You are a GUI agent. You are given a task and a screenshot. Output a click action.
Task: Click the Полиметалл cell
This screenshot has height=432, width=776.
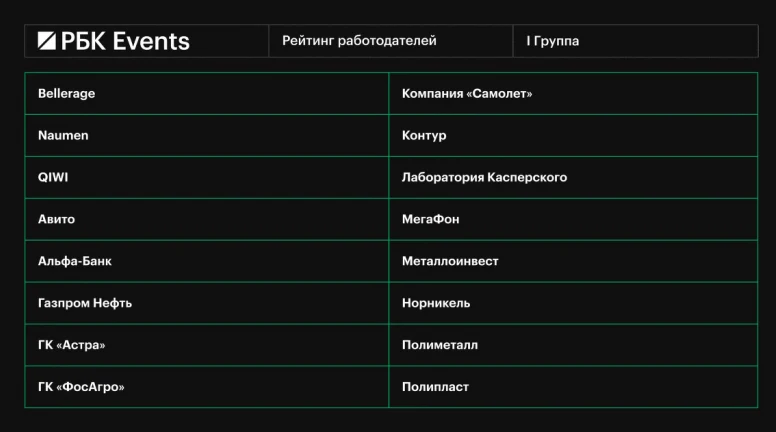pos(573,345)
